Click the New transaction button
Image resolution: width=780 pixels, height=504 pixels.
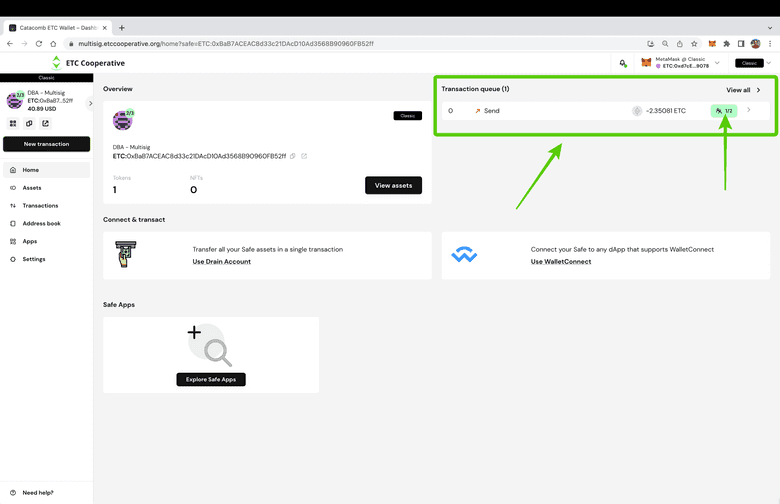click(x=46, y=144)
